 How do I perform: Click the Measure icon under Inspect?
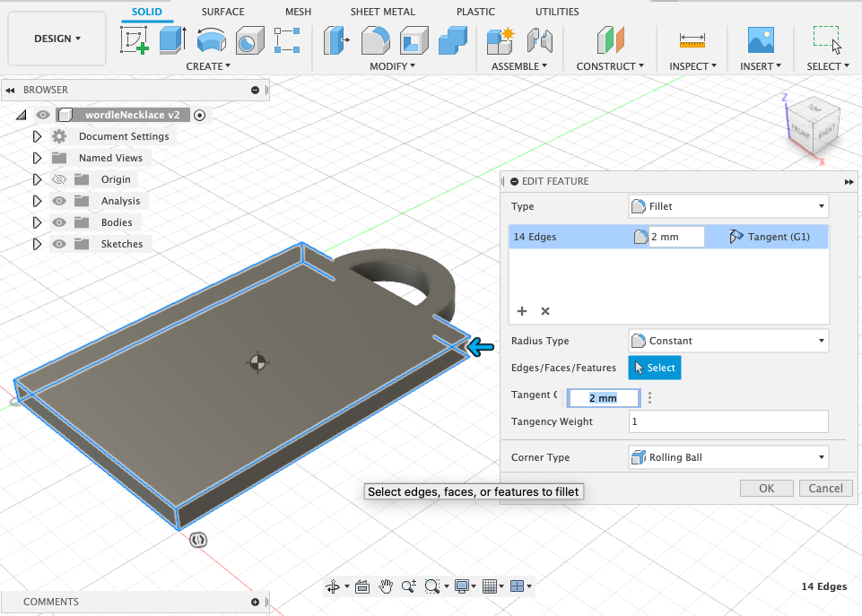(x=692, y=40)
